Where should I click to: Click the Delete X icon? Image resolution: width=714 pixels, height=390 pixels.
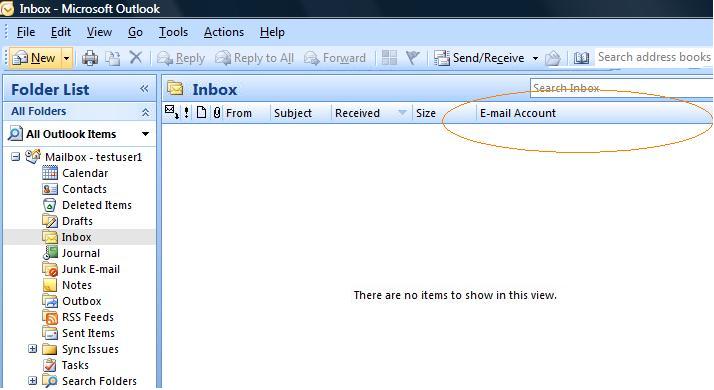(x=136, y=58)
